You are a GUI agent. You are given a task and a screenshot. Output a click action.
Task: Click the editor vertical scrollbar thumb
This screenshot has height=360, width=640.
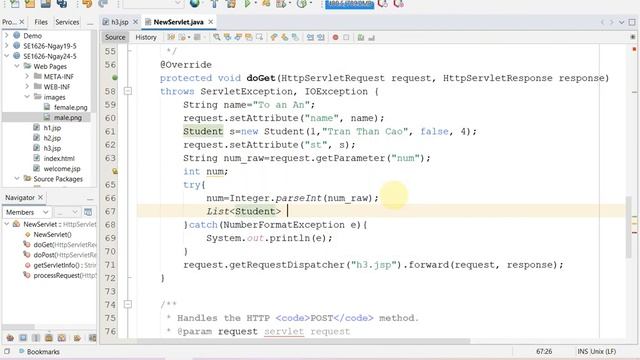pos(629,227)
